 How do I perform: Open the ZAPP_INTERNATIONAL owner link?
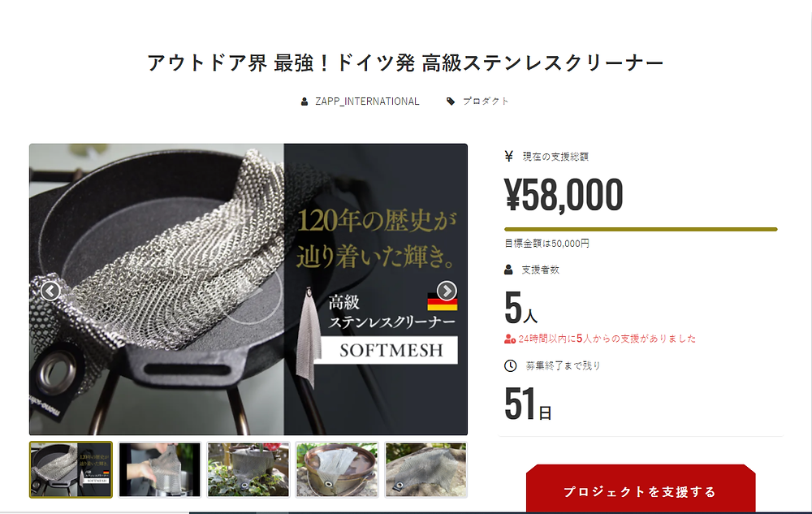coord(367,102)
